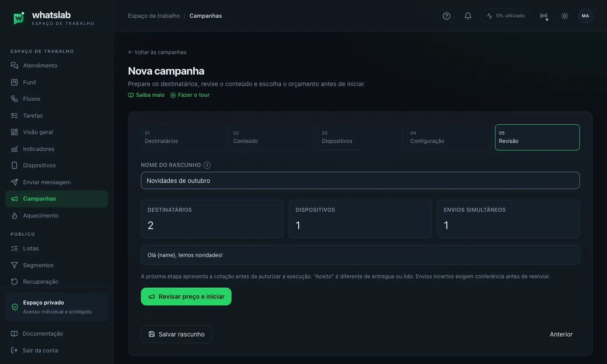Screen dimensions: 607x364
Task: Click the Anterior button
Action: pos(561,334)
